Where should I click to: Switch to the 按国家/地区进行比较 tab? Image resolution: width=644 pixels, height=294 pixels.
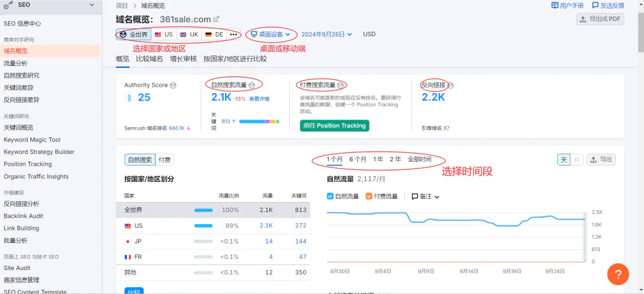[235, 59]
